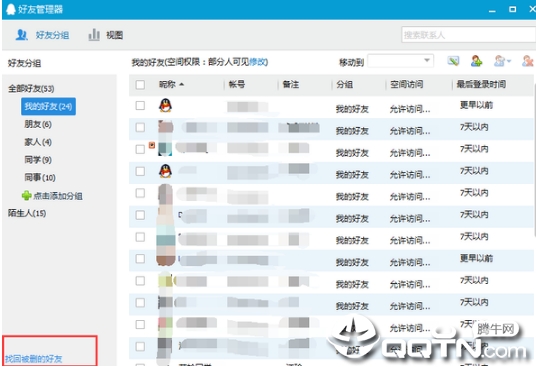536x367 pixels.
Task: Check the second friend row checkbox
Action: (140, 127)
